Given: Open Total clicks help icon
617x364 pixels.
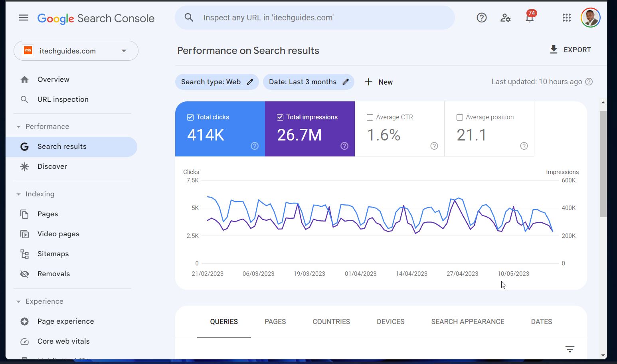Looking at the screenshot, I should tap(255, 146).
